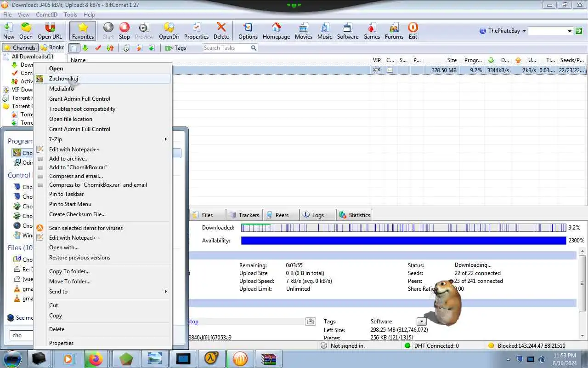588x368 pixels.
Task: Click Scan selected items for viruses
Action: 103,228
